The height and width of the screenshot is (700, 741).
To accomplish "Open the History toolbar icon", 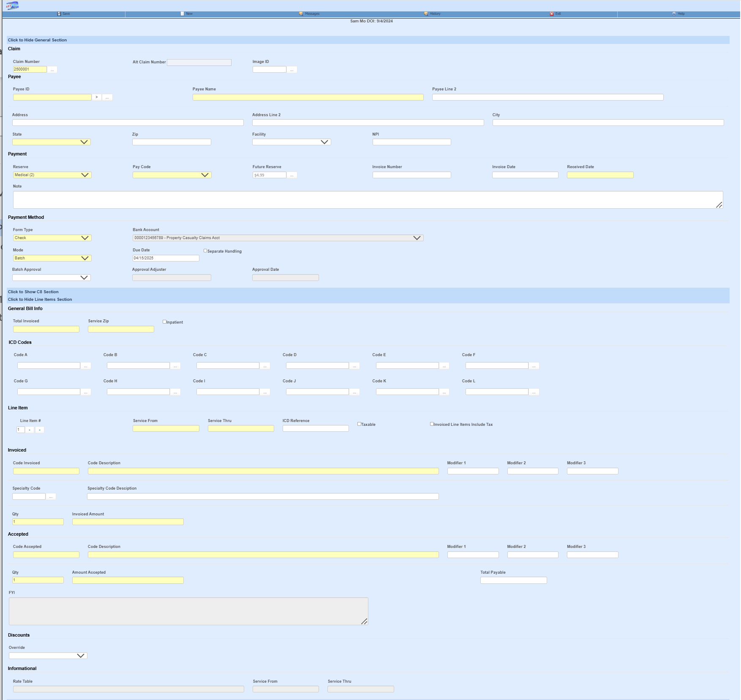I will pos(426,14).
